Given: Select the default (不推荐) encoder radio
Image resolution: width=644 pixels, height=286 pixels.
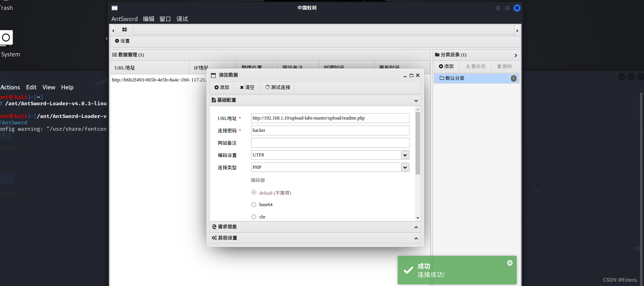Looking at the screenshot, I should click(254, 192).
